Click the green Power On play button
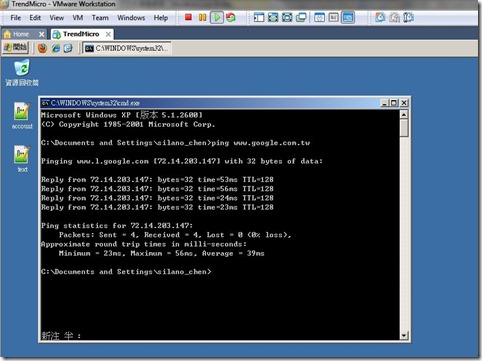482x361 pixels. (217, 17)
